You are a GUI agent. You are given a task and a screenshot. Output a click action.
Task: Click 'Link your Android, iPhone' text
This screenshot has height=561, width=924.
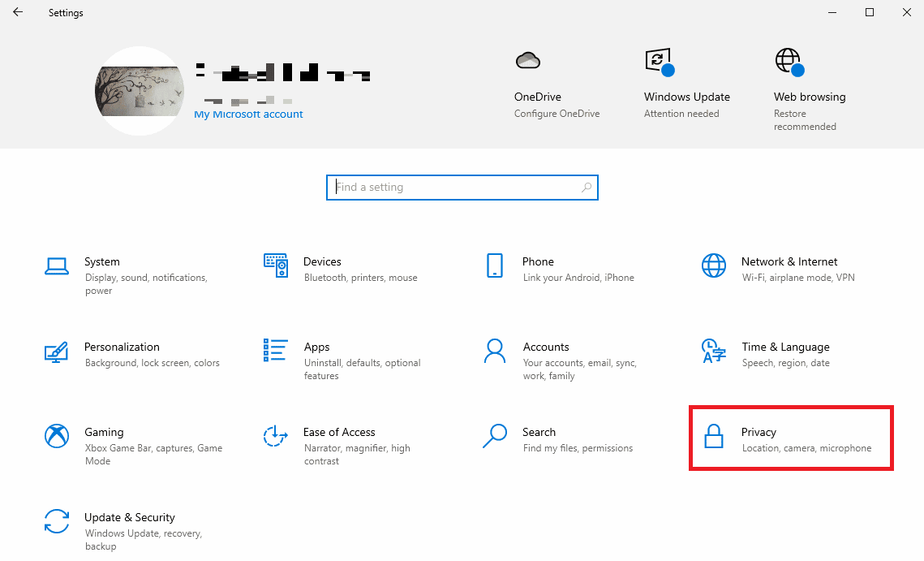[x=578, y=278]
